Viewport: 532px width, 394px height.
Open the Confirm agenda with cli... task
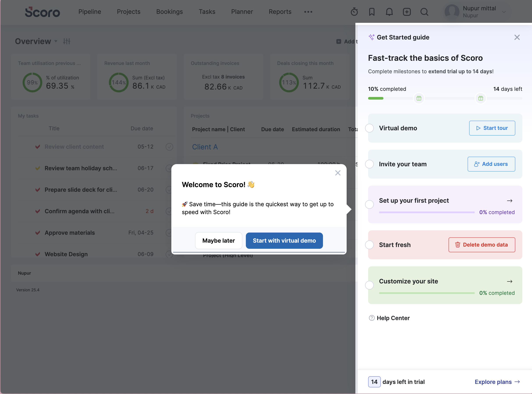coord(80,211)
